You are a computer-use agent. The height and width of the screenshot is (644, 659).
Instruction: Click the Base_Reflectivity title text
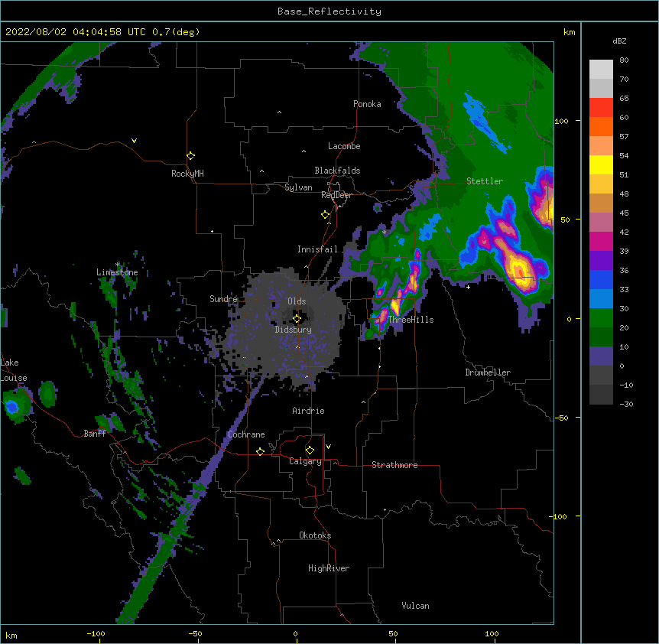point(329,11)
